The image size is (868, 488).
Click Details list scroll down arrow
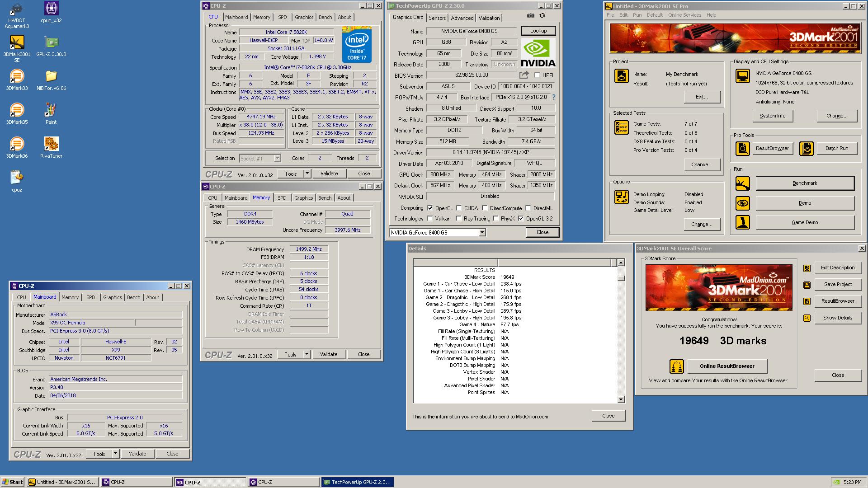coord(621,399)
